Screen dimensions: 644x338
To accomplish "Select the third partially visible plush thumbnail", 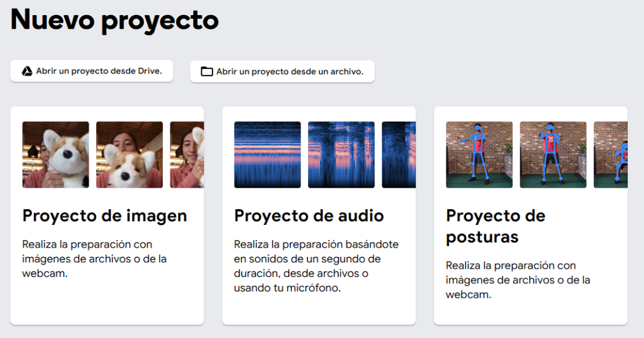I will coord(187,155).
